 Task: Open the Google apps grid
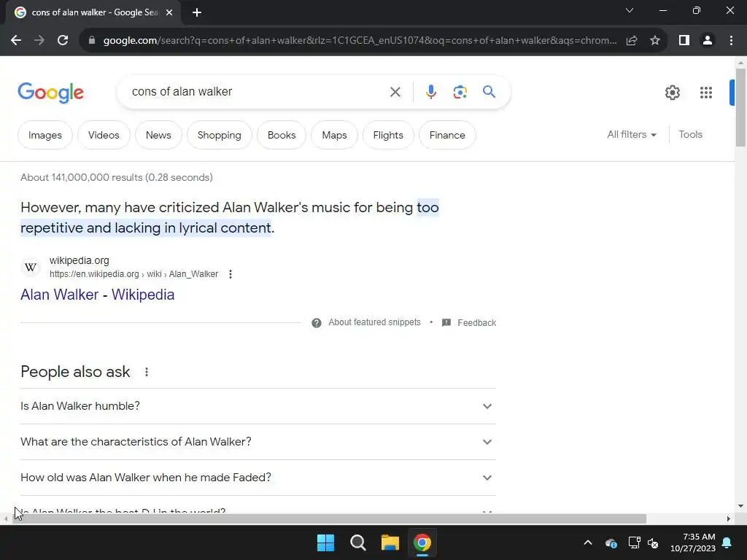pyautogui.click(x=705, y=93)
